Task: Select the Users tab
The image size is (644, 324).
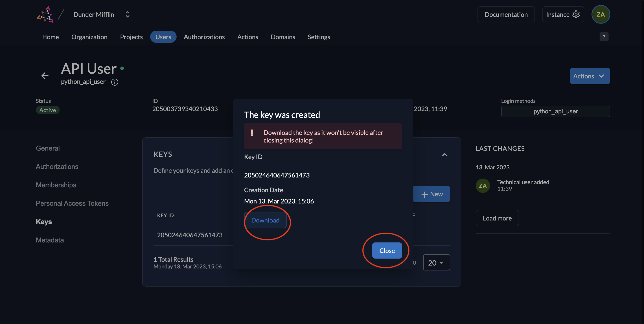Action: point(163,36)
